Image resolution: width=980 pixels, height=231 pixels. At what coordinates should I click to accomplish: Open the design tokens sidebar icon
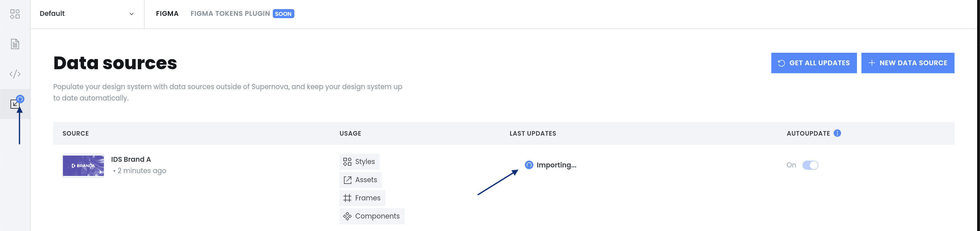15,14
